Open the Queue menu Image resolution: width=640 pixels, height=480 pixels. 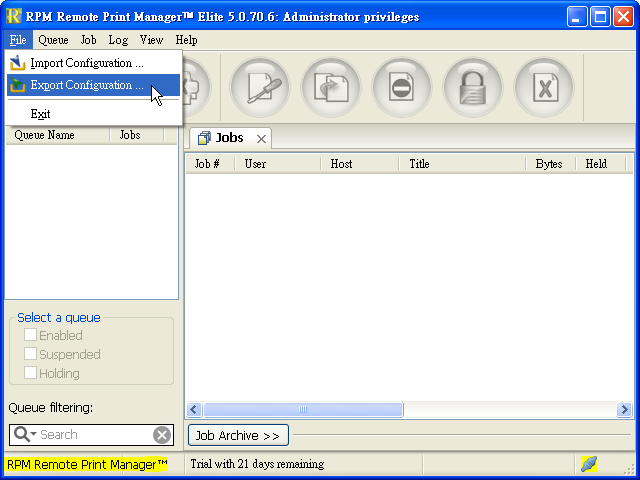[x=53, y=40]
